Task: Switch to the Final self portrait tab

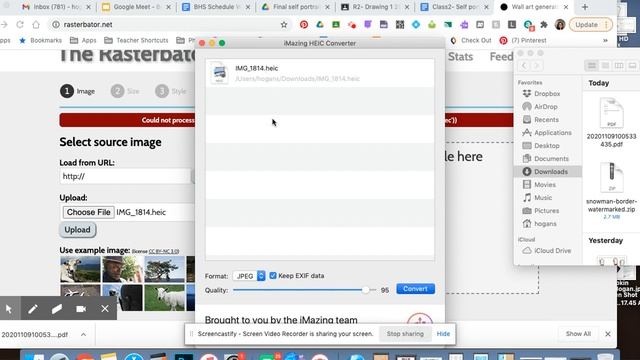Action: (296, 7)
